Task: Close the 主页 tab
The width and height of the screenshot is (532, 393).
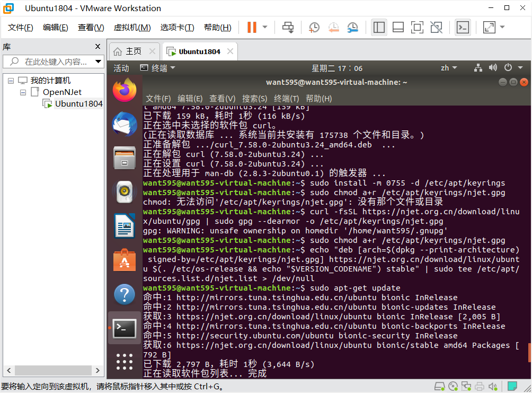Action: (152, 51)
